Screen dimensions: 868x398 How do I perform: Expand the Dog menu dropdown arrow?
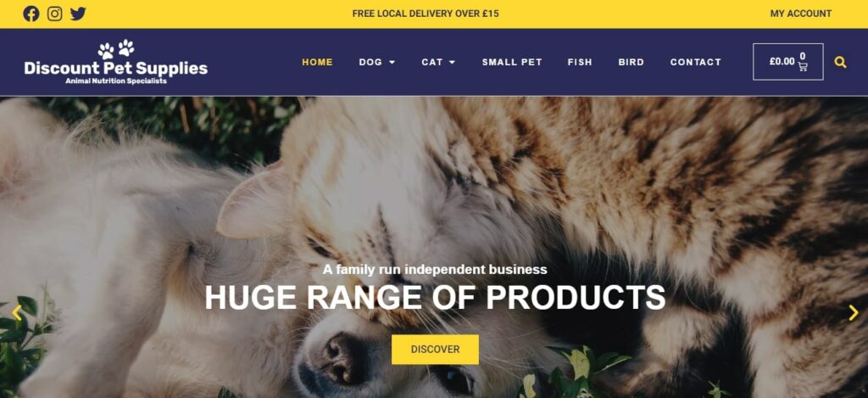pos(392,63)
